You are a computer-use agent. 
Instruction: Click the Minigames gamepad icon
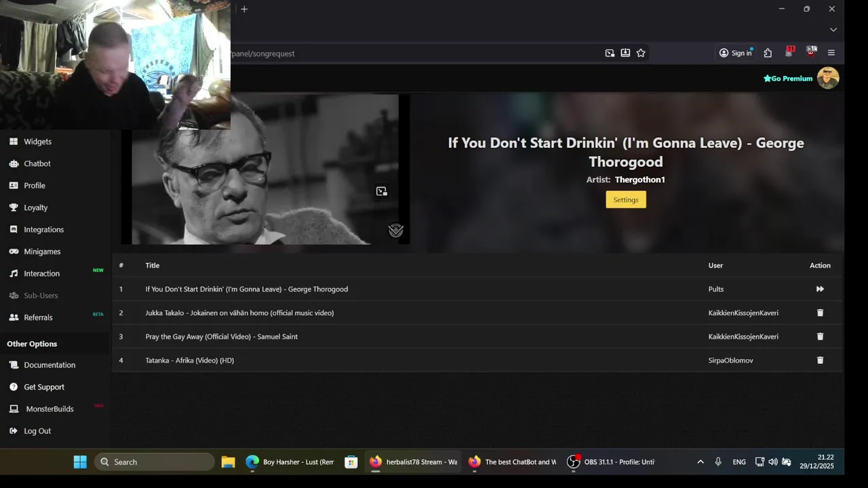coord(14,251)
